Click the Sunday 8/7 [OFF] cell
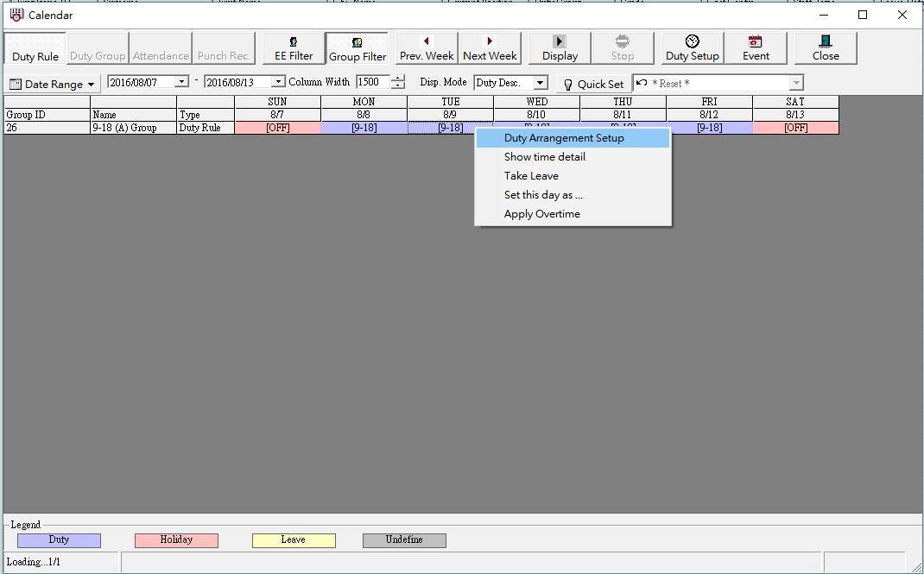Screen dimensions: 924x574 point(277,128)
